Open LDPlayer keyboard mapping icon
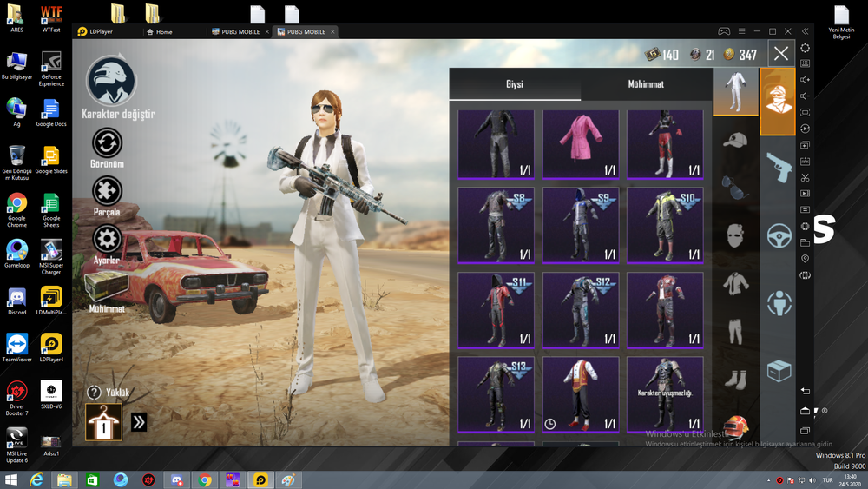Screen dimensions: 868x489 [x=805, y=63]
